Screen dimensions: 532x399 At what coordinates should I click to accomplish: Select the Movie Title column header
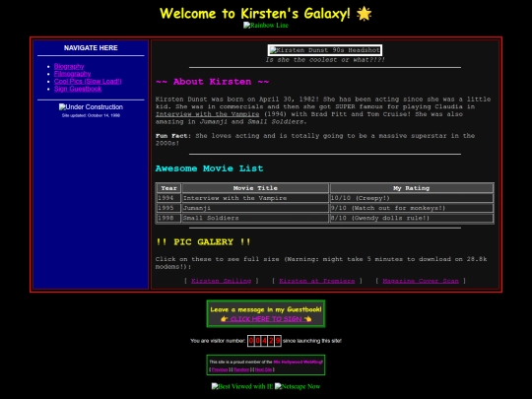coord(255,188)
